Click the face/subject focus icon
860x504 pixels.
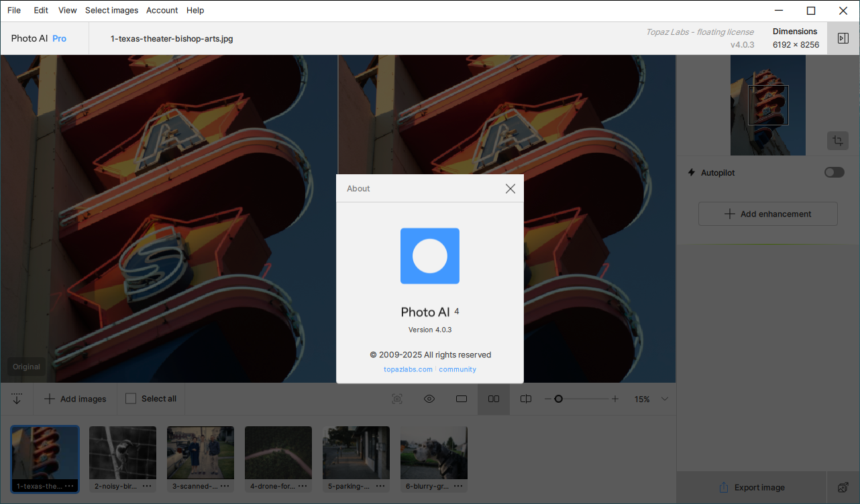397,399
